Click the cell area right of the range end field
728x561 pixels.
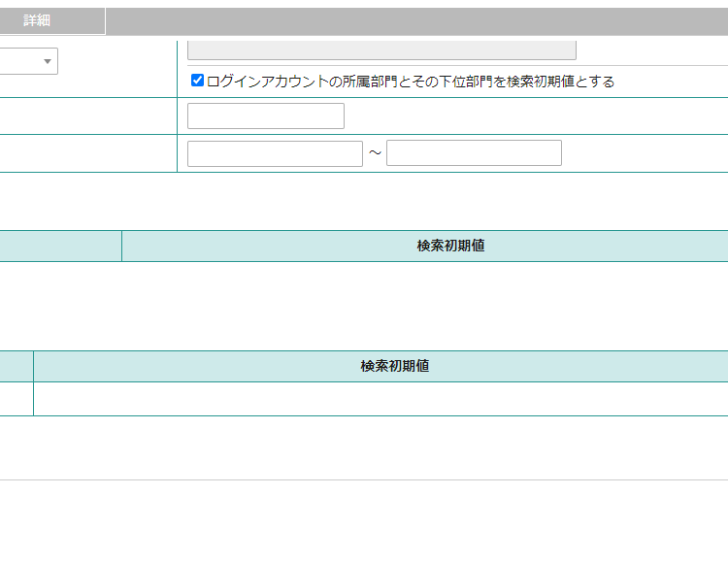pos(645,153)
